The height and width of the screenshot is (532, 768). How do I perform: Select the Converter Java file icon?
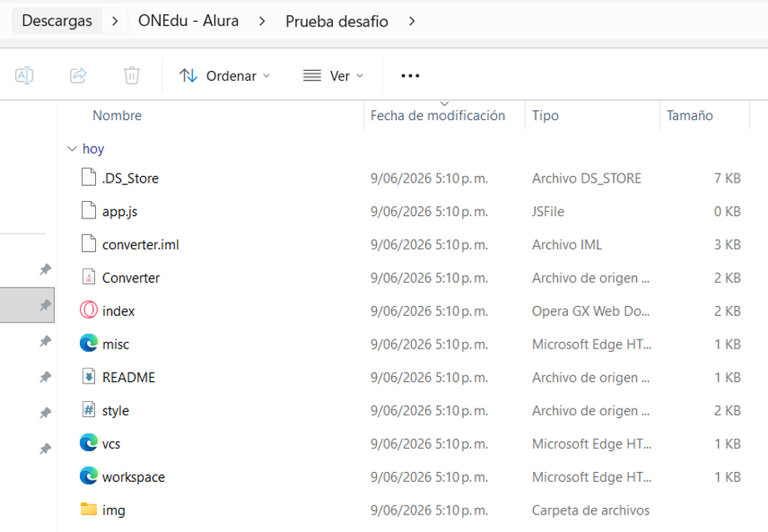(88, 277)
